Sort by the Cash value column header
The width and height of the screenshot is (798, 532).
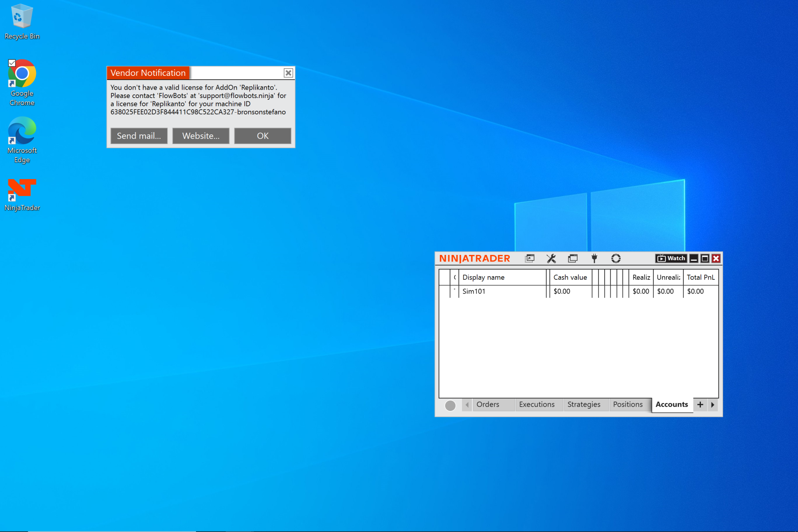click(571, 278)
